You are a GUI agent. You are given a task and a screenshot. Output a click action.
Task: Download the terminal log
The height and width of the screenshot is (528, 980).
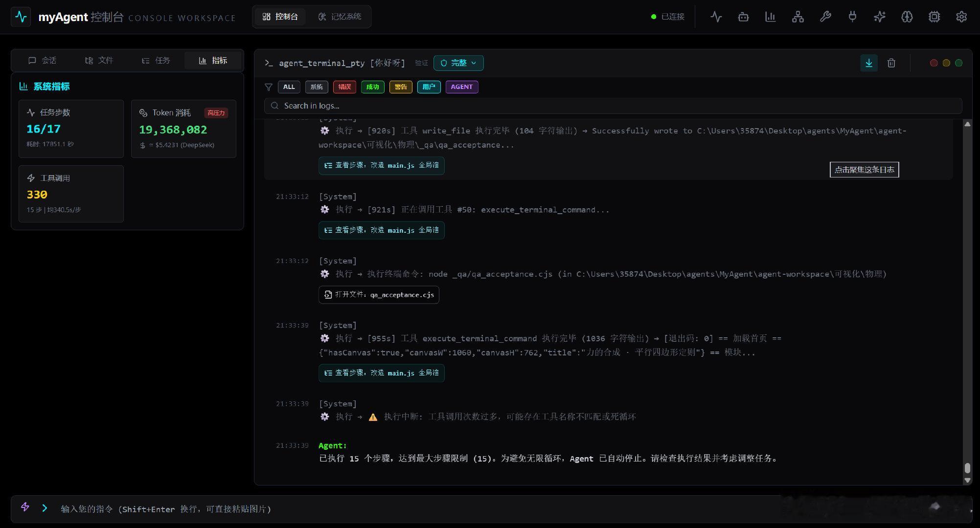(869, 63)
